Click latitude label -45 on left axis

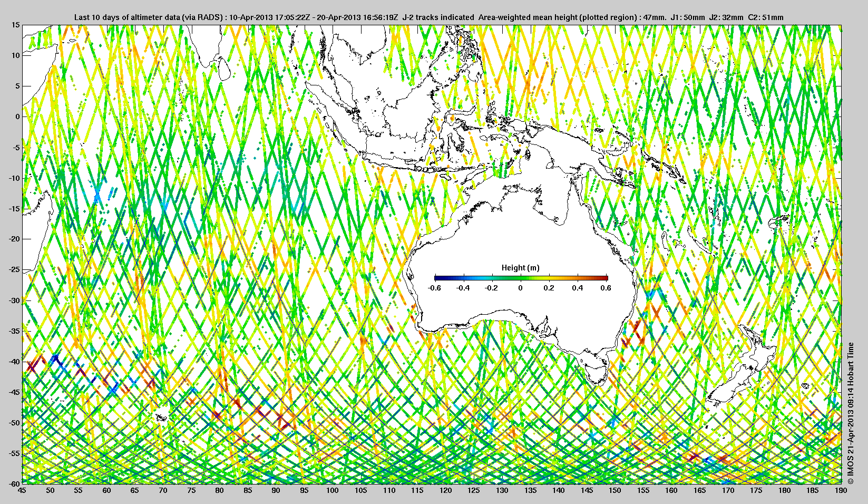(x=14, y=392)
